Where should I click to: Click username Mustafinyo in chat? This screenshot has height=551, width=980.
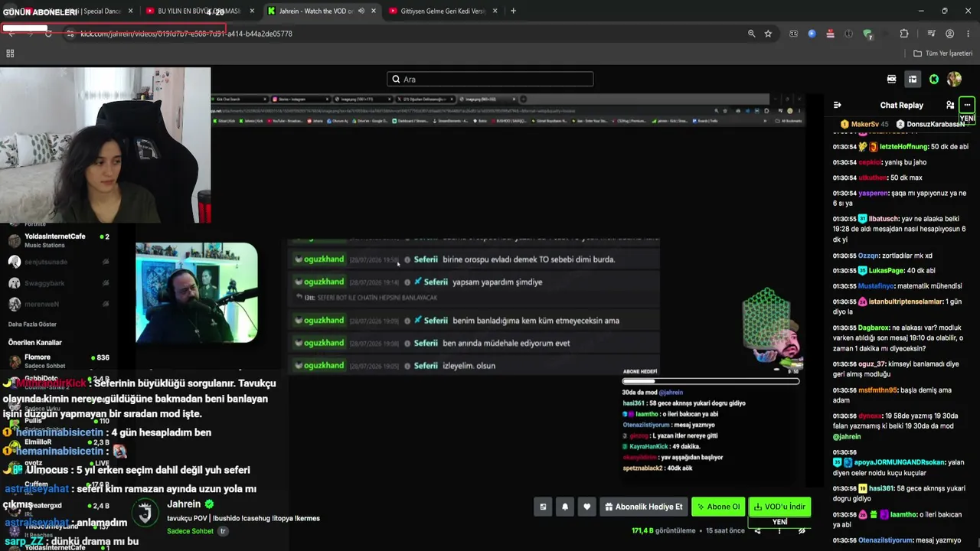(x=876, y=286)
